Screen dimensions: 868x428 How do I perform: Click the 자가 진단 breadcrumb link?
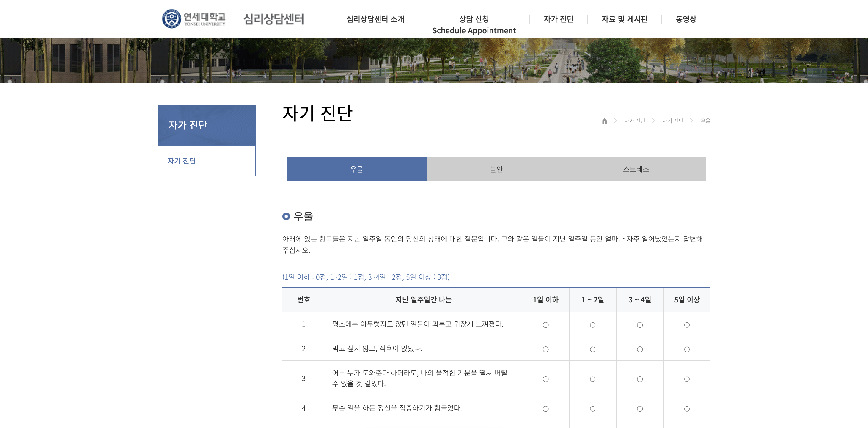click(x=635, y=121)
